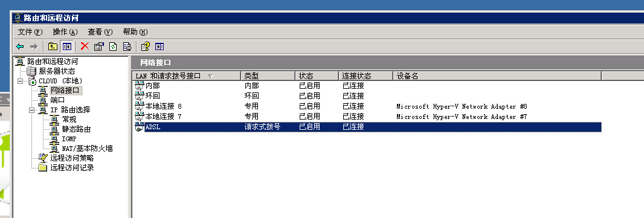Click the NAT/基本防火墙 tree icon

tap(54, 149)
